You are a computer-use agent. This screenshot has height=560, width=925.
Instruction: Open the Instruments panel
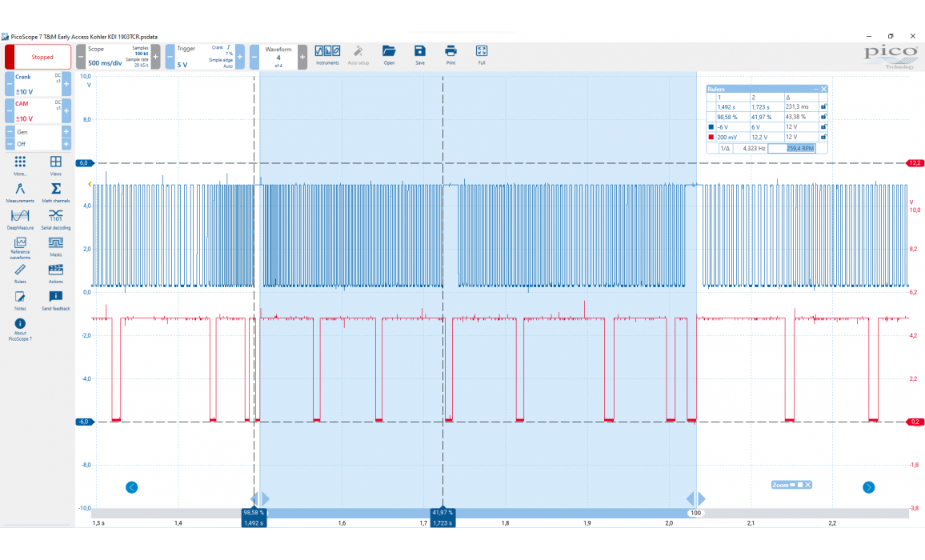point(327,54)
